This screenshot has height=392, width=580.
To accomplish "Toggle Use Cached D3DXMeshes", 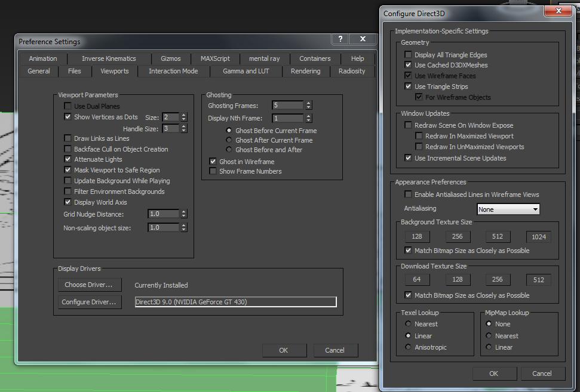I will tap(408, 65).
